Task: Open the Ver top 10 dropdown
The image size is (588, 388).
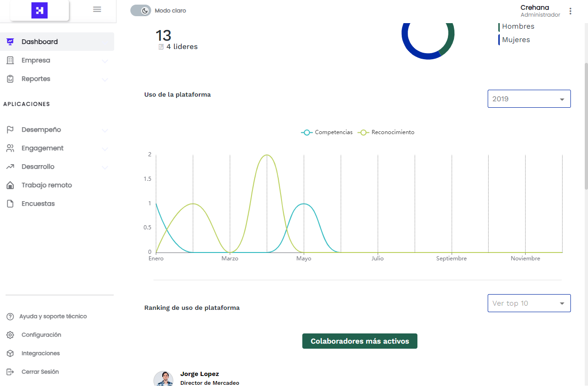Action: point(529,303)
